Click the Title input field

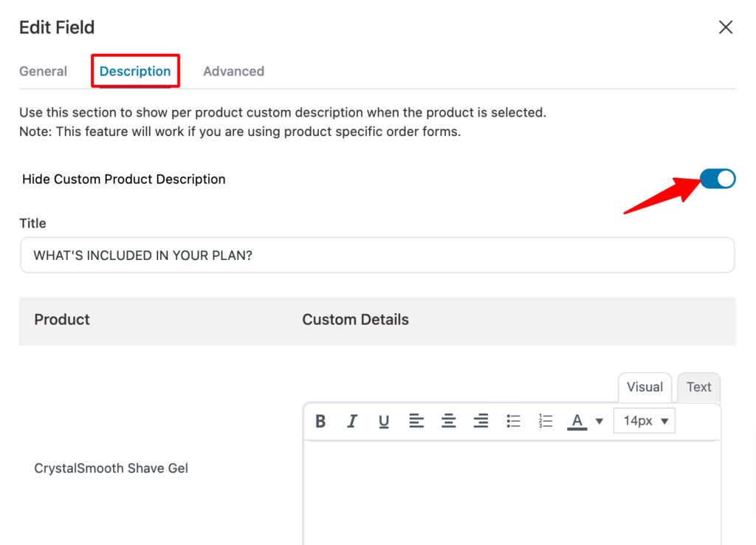(377, 255)
